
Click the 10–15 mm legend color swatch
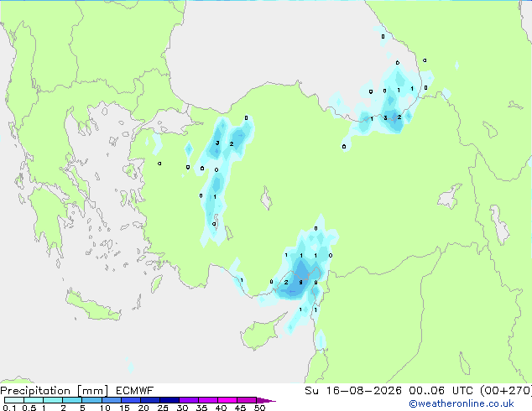(111, 400)
